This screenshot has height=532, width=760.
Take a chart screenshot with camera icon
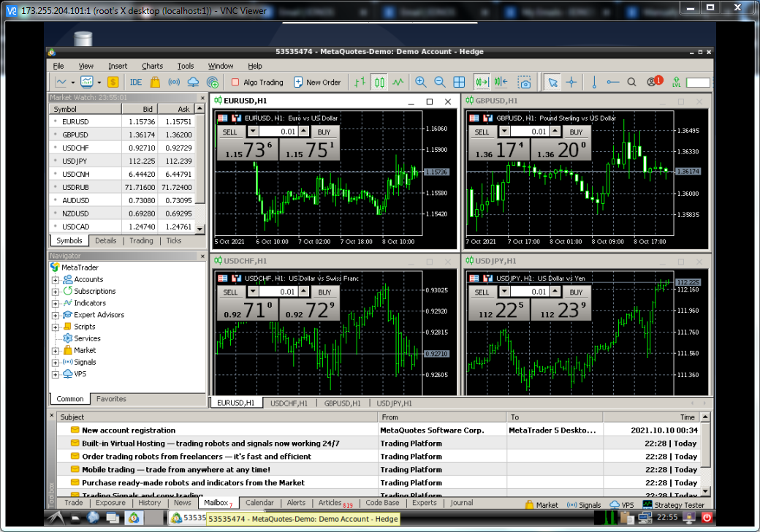pos(524,83)
